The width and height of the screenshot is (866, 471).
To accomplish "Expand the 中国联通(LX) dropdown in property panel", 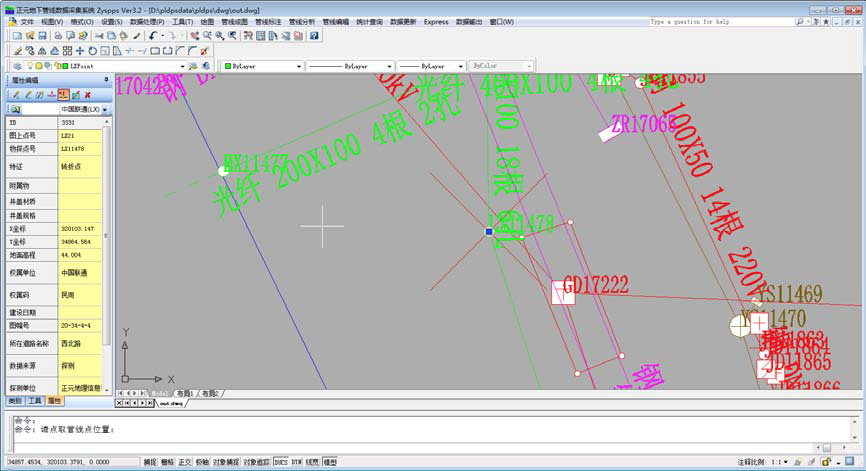I will pyautogui.click(x=103, y=108).
